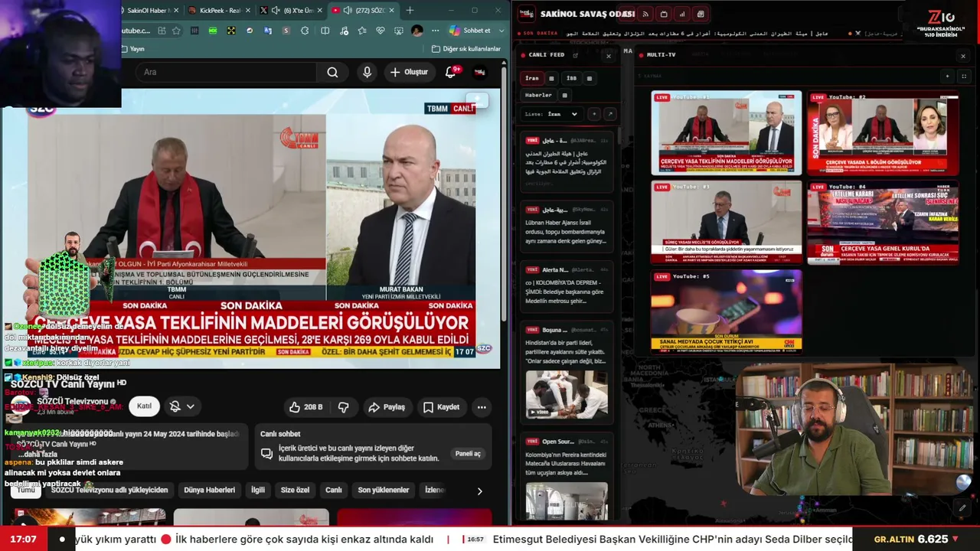Click the grid icon next to İran
The width and height of the screenshot is (980, 551).
[x=551, y=78]
